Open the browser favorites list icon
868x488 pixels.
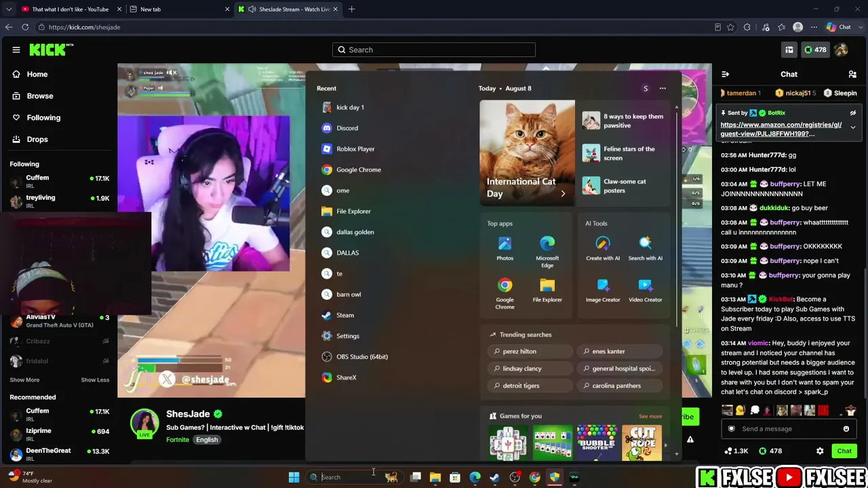[x=782, y=27]
